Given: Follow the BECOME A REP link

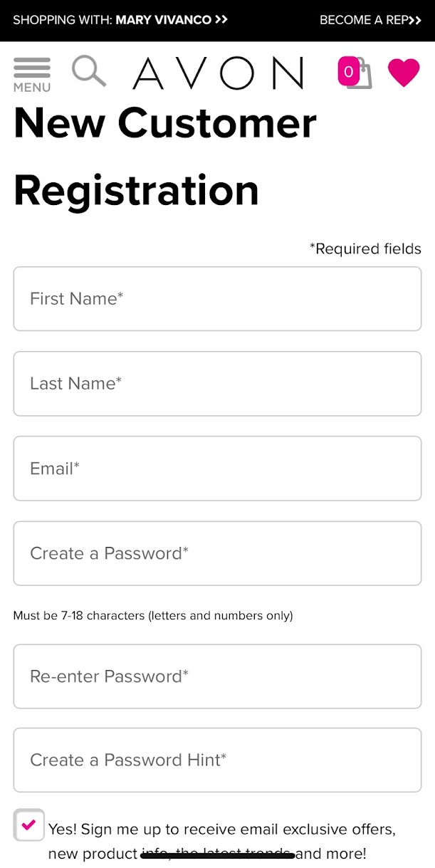Looking at the screenshot, I should pyautogui.click(x=362, y=20).
